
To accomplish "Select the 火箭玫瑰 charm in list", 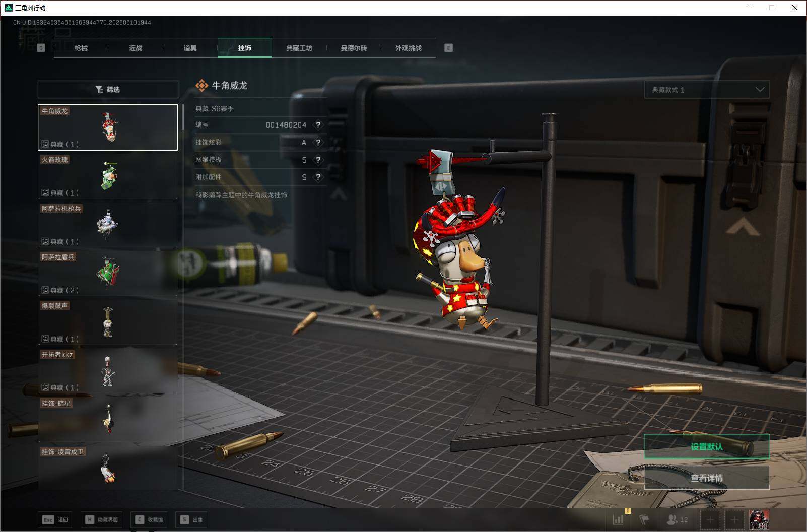I will (x=108, y=176).
